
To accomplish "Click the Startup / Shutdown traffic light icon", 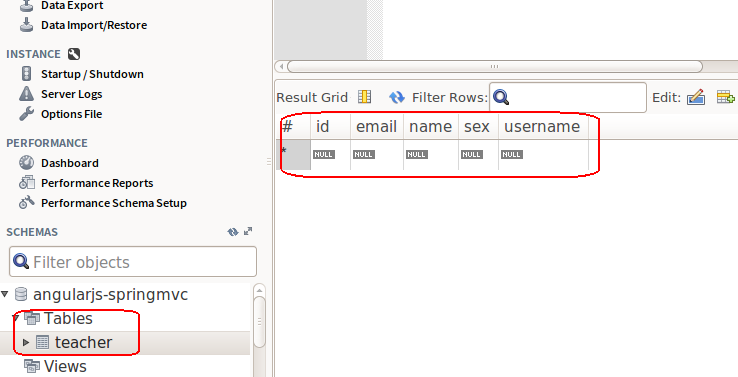I will [26, 73].
